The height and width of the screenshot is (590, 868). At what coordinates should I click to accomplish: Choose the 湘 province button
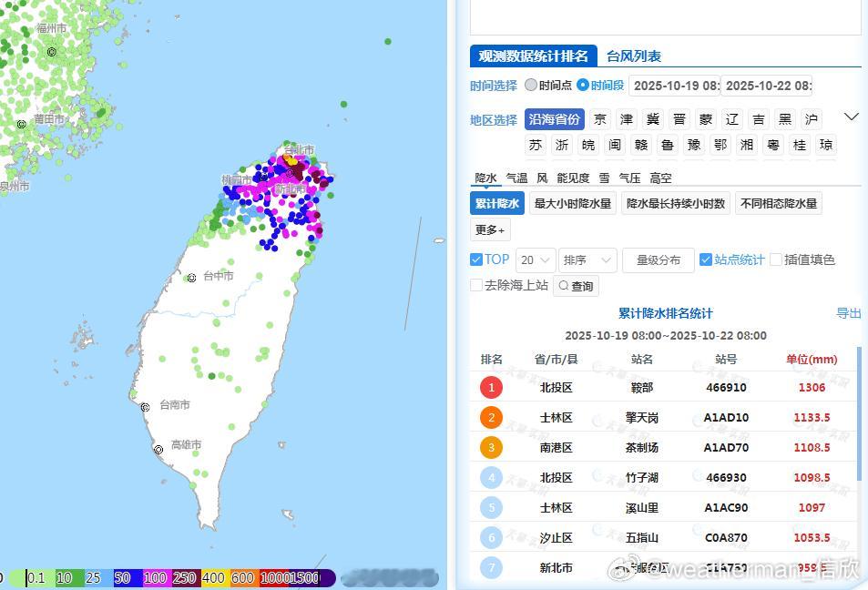(x=747, y=145)
